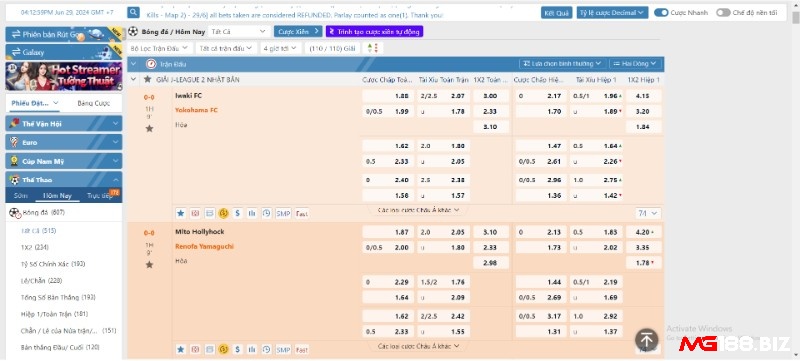Toggle the Cược Nhanh switch
The width and height of the screenshot is (800, 361).
661,12
